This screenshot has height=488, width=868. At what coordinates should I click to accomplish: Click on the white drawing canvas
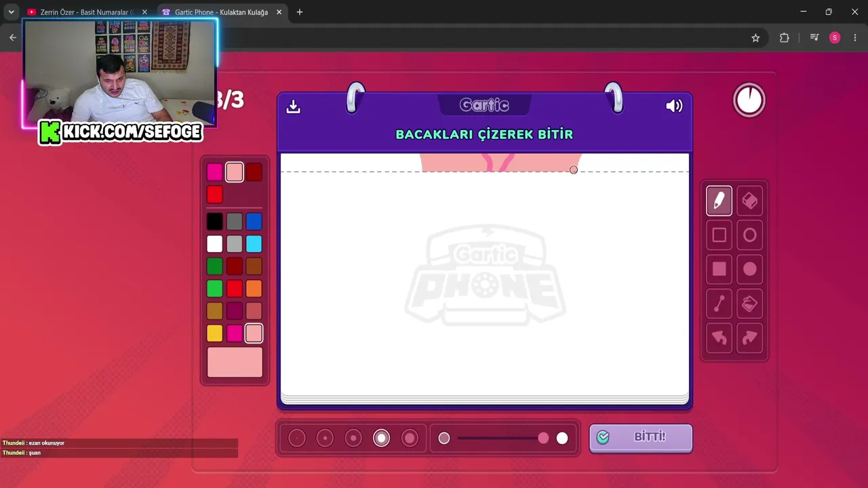tap(485, 274)
